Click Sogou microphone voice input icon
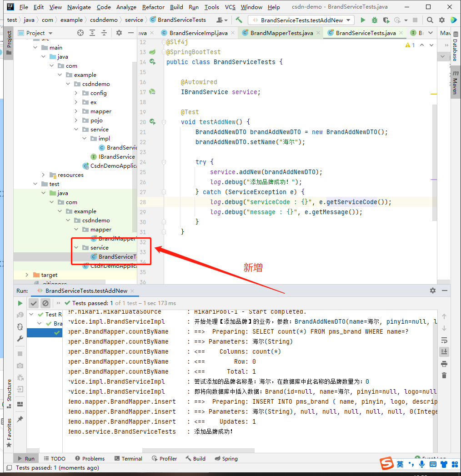The height and width of the screenshot is (476, 461). pos(422,464)
